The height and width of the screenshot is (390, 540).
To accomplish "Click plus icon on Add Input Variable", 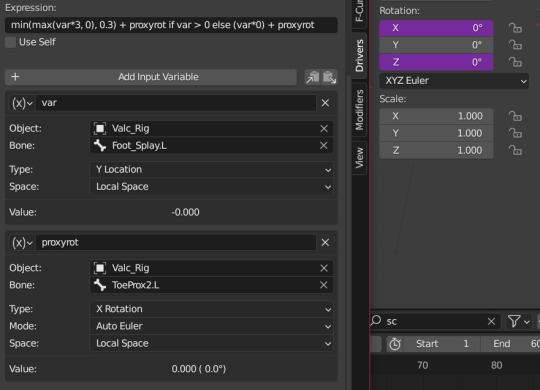I will (x=15, y=76).
